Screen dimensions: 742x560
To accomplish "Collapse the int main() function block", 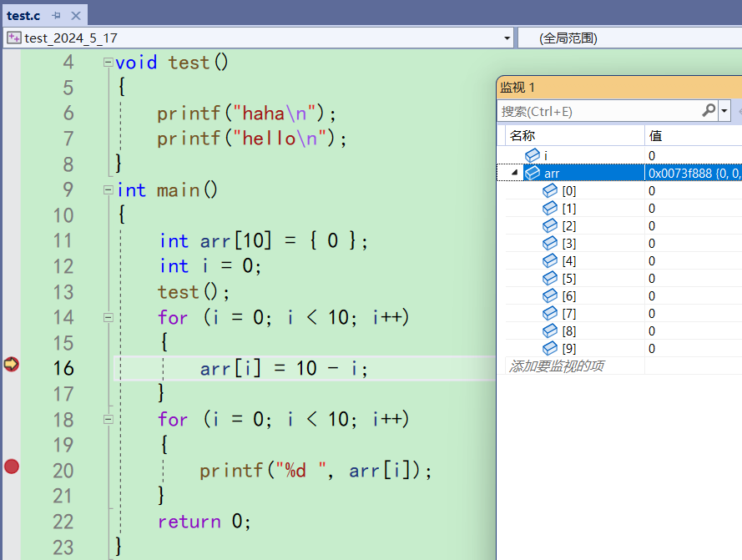I will pos(109,189).
